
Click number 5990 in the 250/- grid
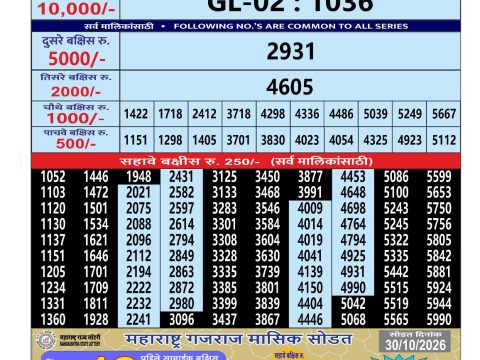(439, 320)
